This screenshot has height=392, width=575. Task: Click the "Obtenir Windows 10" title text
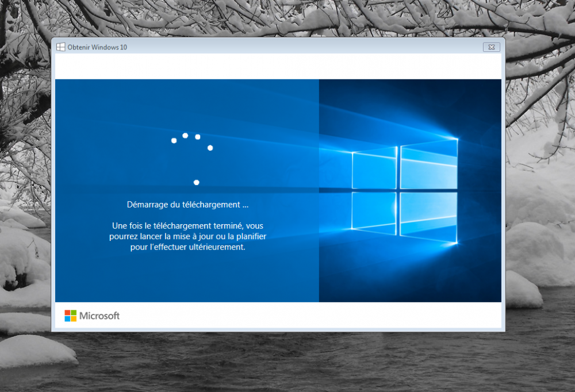[97, 47]
